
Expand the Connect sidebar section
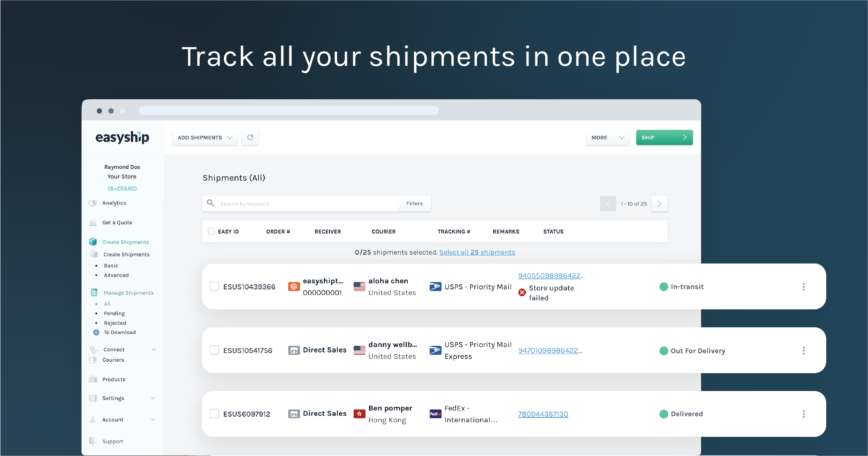[153, 349]
